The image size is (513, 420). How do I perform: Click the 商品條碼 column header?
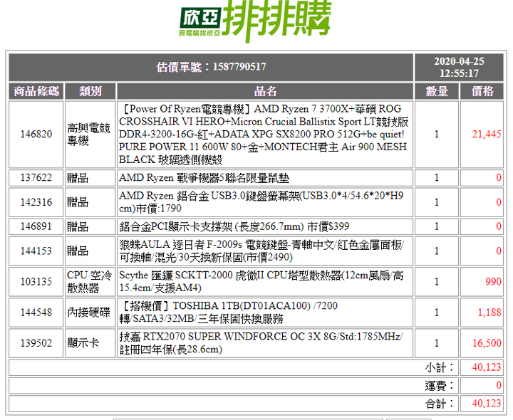point(36,91)
